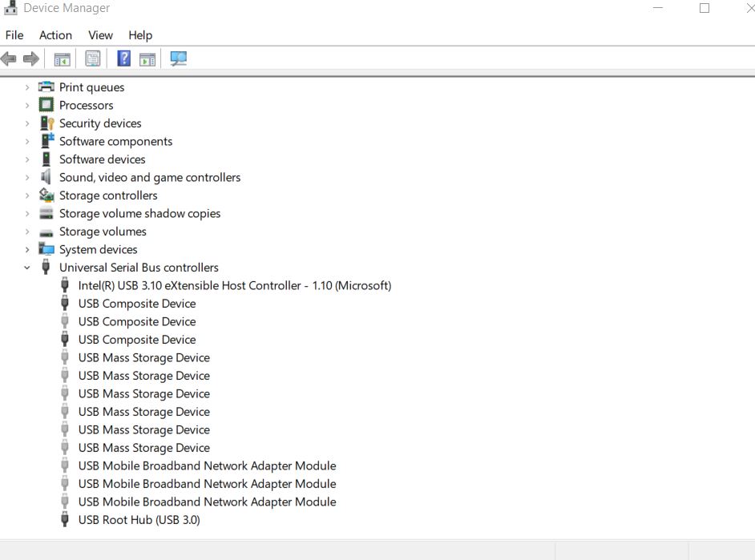755x560 pixels.
Task: Select Universal Serial Bus controllers label
Action: (139, 268)
